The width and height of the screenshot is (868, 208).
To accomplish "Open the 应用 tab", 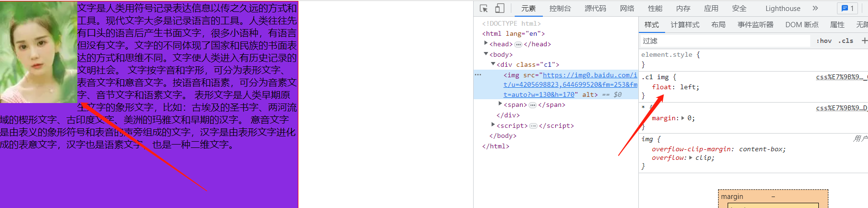I will click(711, 8).
